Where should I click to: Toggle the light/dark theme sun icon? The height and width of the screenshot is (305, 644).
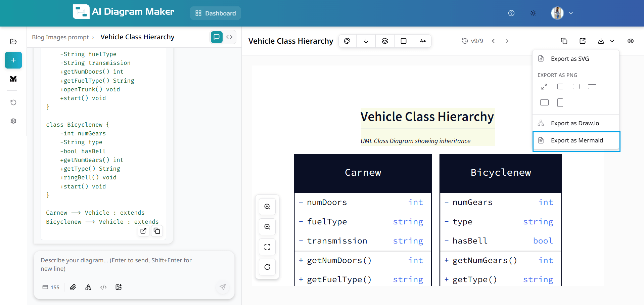click(533, 13)
